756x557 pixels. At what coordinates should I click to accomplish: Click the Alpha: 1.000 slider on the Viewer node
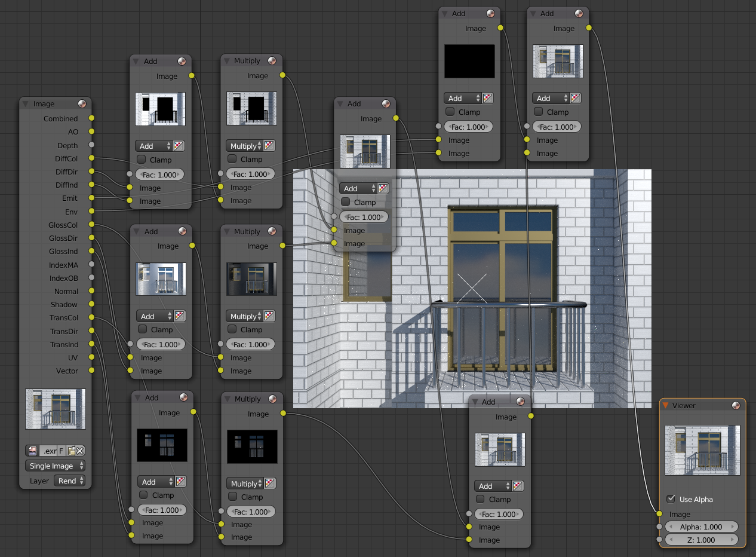[702, 527]
